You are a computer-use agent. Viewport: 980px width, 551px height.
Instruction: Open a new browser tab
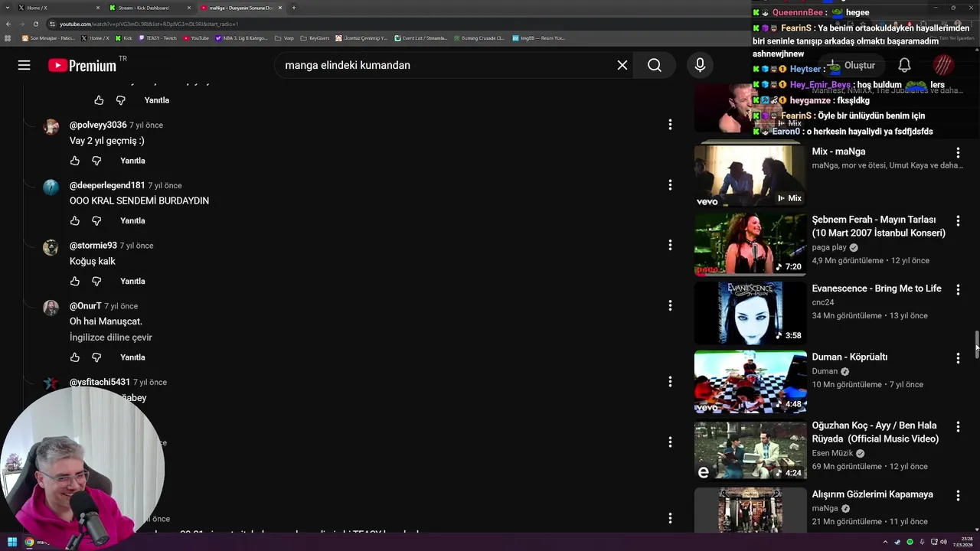click(294, 8)
